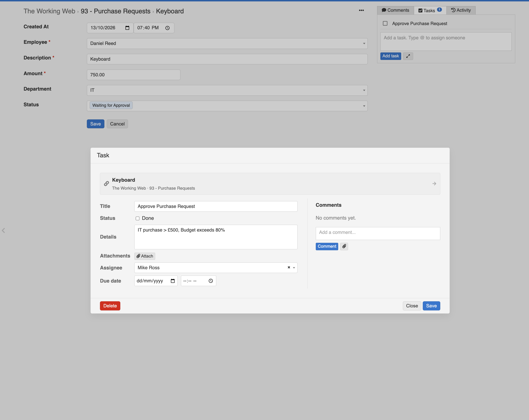Save the purchase request form
The width and height of the screenshot is (529, 420).
(96, 124)
